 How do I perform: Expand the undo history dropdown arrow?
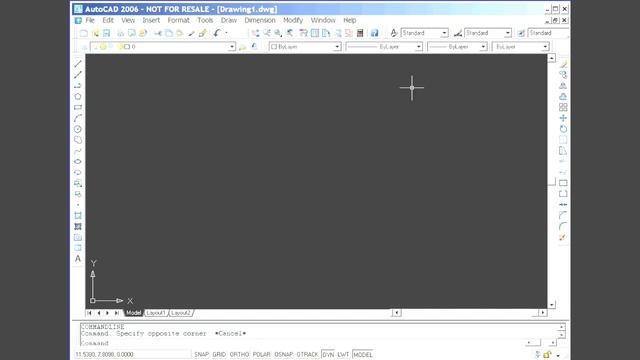pyautogui.click(x=226, y=33)
